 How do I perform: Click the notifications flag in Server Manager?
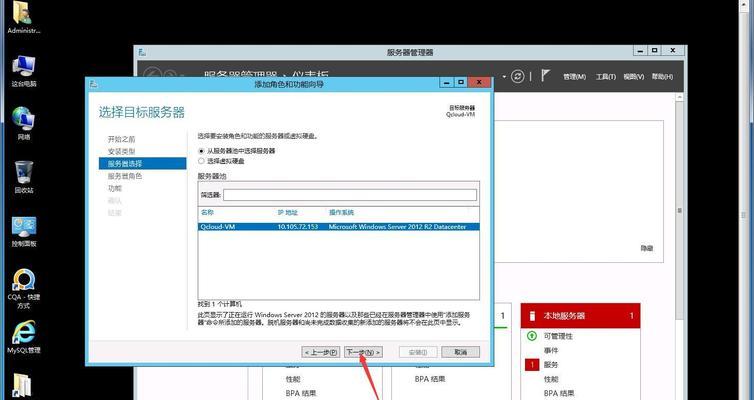545,75
